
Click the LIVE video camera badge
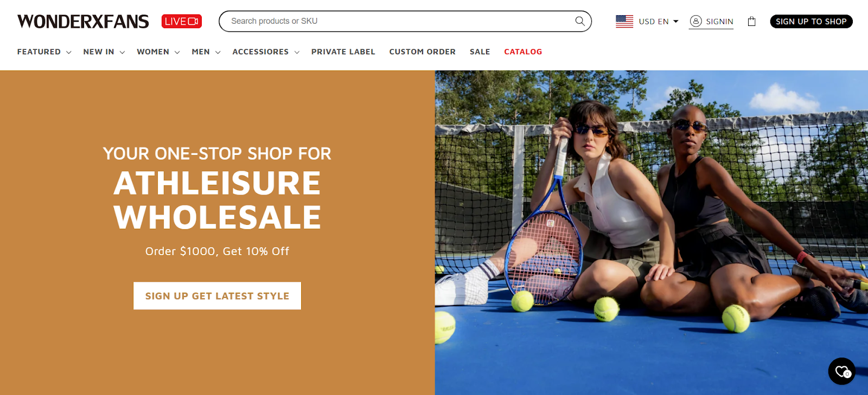182,21
